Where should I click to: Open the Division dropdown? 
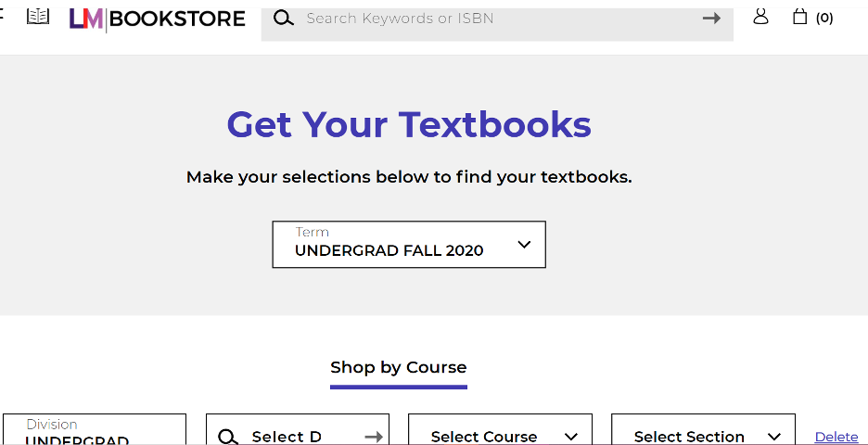point(93,432)
